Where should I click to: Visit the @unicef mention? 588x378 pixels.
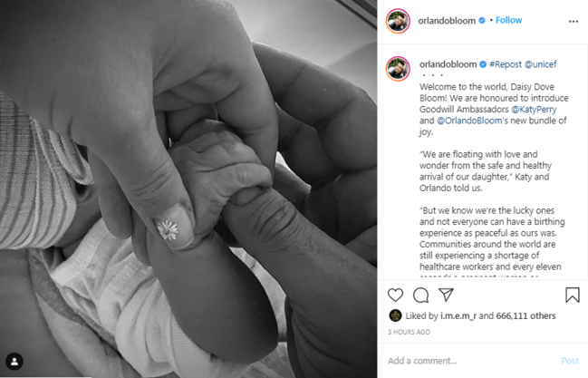[540, 64]
